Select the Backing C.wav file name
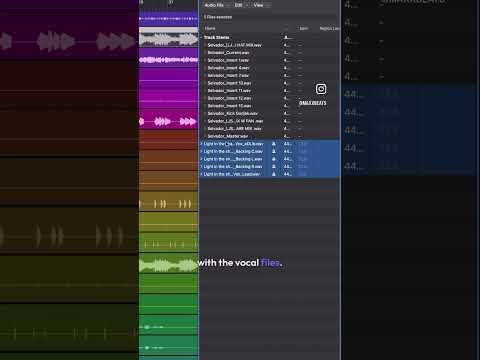This screenshot has width=480, height=360. (x=233, y=152)
